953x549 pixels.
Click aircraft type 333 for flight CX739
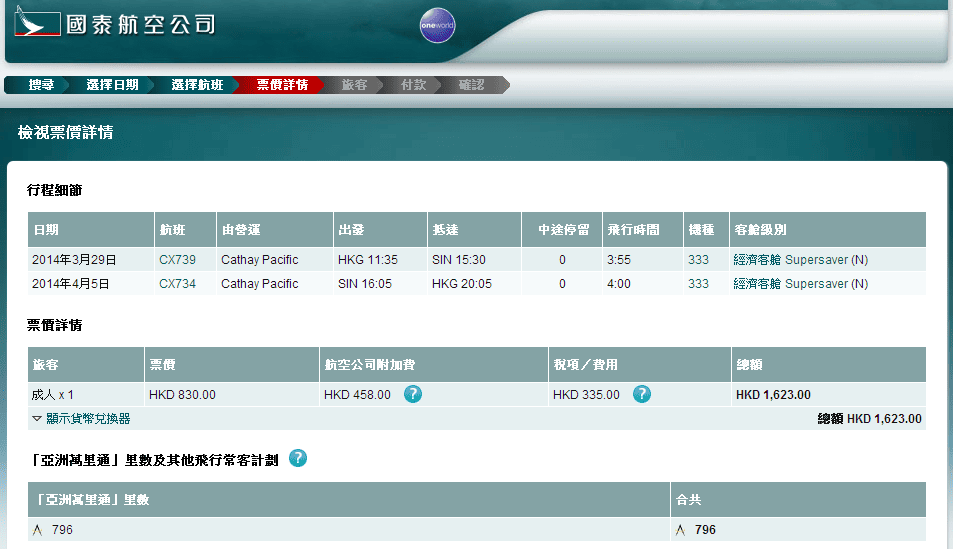click(x=698, y=260)
